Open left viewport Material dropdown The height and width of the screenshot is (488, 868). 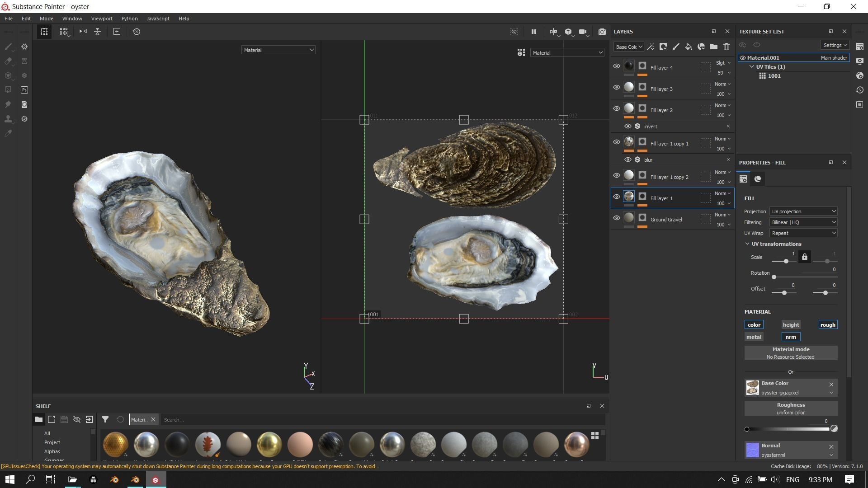(278, 50)
